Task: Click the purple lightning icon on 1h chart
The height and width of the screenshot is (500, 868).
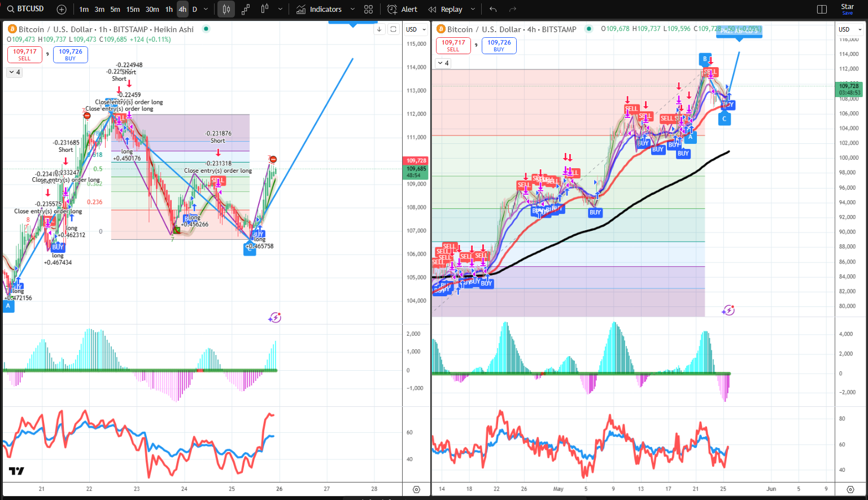Action: [274, 318]
